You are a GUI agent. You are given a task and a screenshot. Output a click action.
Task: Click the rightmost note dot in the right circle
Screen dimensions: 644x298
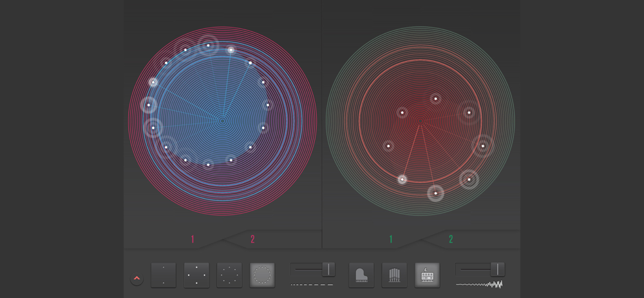[x=482, y=146]
